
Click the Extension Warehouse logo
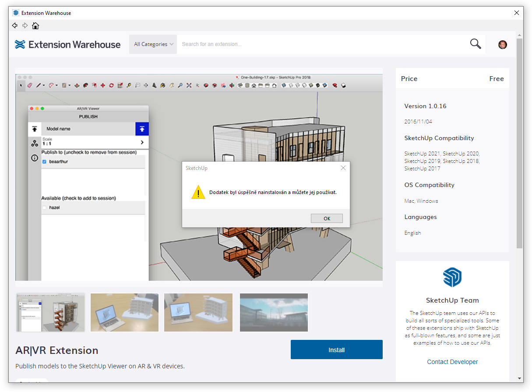(x=68, y=44)
